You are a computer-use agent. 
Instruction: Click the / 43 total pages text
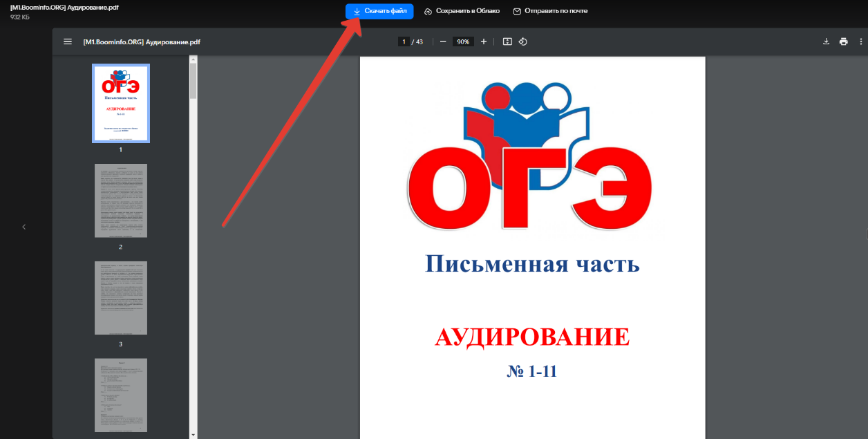tap(417, 41)
